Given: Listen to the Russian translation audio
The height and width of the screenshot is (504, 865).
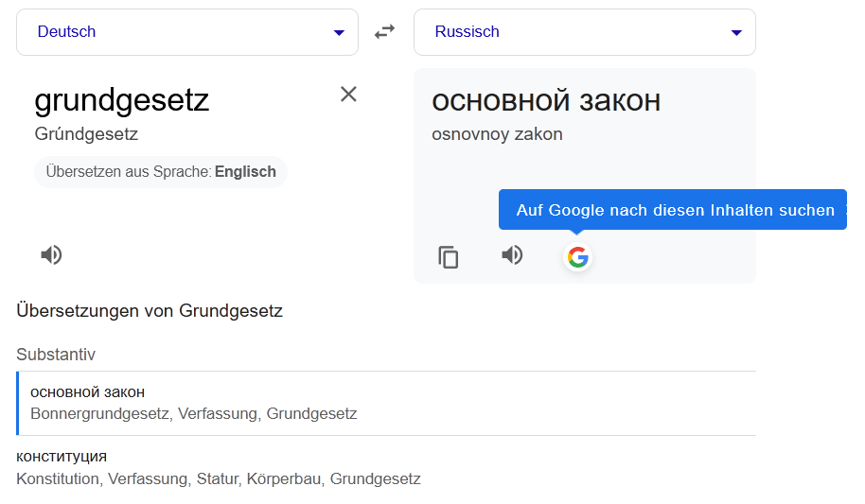Looking at the screenshot, I should [512, 255].
